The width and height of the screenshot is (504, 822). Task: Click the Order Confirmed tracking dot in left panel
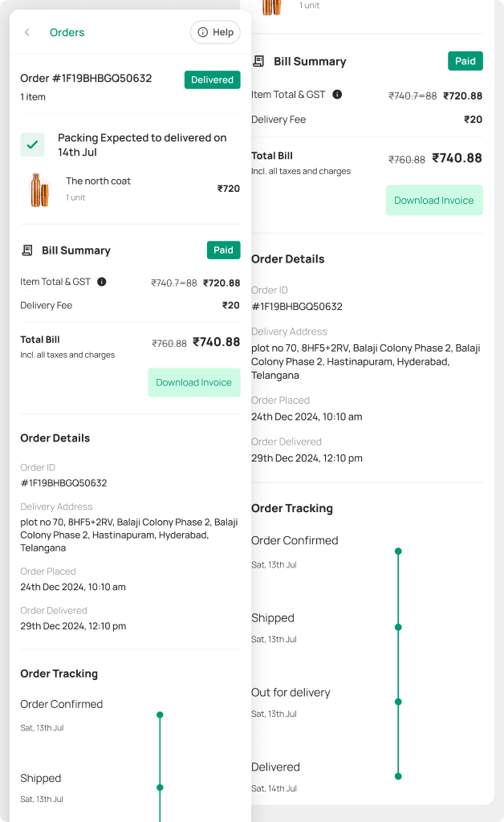160,714
